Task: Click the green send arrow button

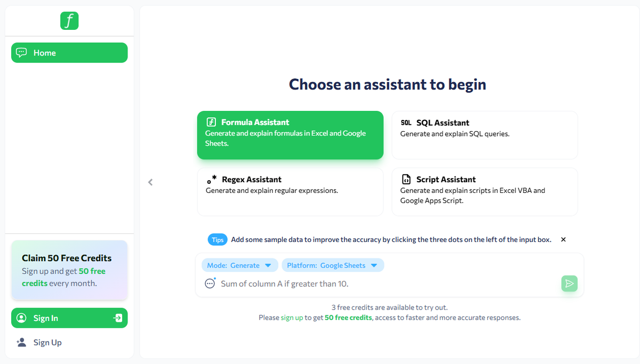Action: (x=570, y=284)
